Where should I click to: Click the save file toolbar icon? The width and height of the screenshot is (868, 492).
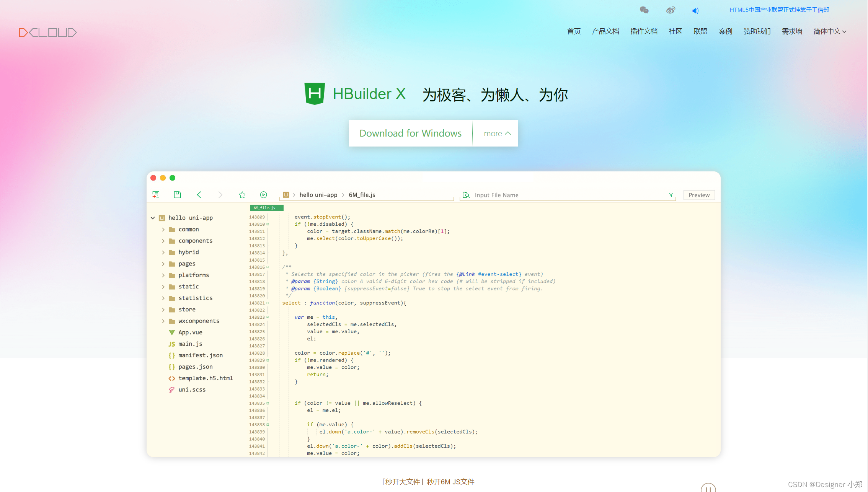click(x=177, y=195)
